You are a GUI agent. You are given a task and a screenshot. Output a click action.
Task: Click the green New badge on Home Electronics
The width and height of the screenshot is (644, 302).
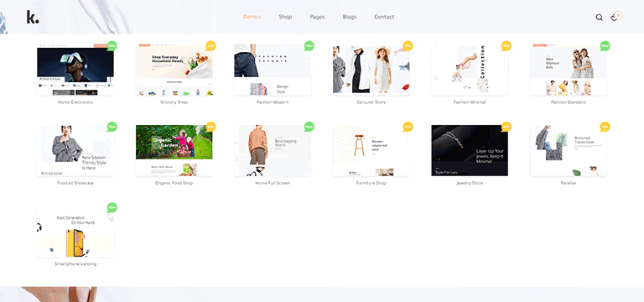click(112, 45)
